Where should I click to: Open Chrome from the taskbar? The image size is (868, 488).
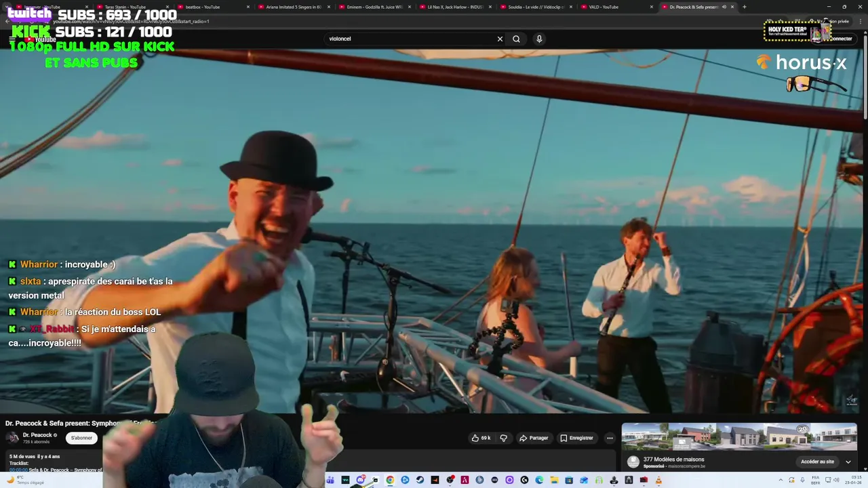390,480
